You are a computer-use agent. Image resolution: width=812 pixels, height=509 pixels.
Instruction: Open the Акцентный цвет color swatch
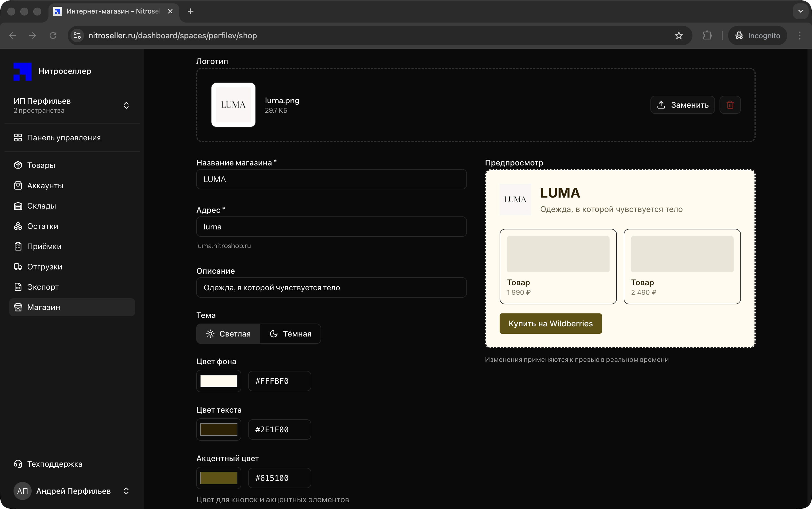pyautogui.click(x=219, y=478)
